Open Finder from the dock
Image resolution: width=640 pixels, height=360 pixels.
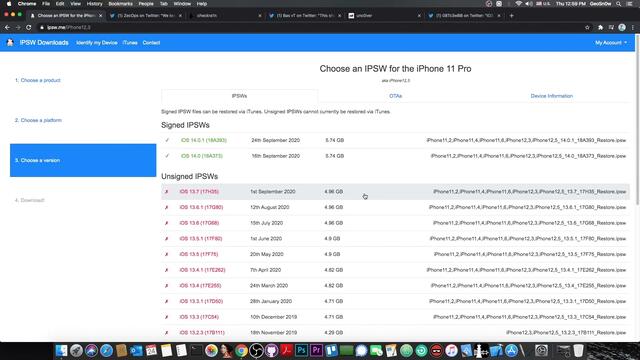[x=62, y=351]
